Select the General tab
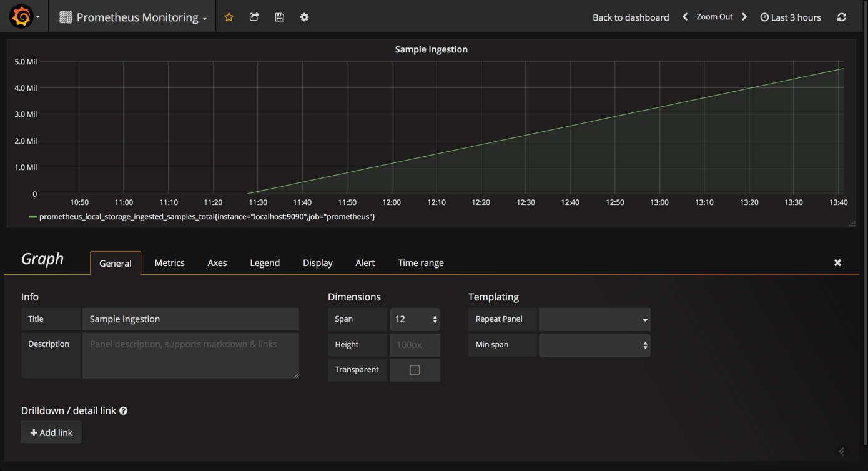The image size is (868, 471). click(x=116, y=263)
